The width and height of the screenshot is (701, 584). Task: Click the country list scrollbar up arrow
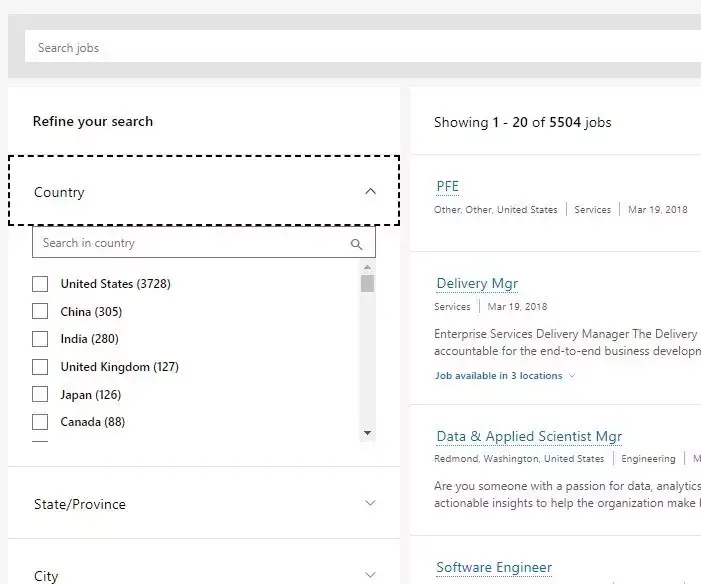[367, 268]
